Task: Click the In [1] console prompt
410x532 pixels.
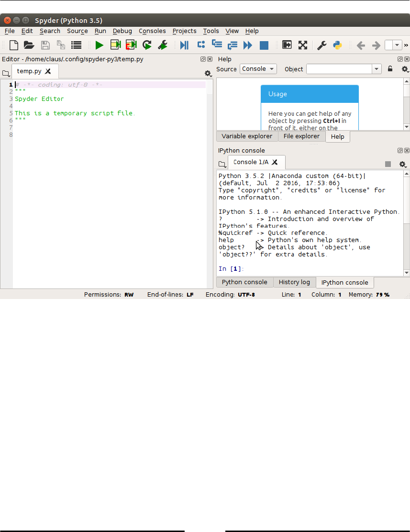Action: 231,269
